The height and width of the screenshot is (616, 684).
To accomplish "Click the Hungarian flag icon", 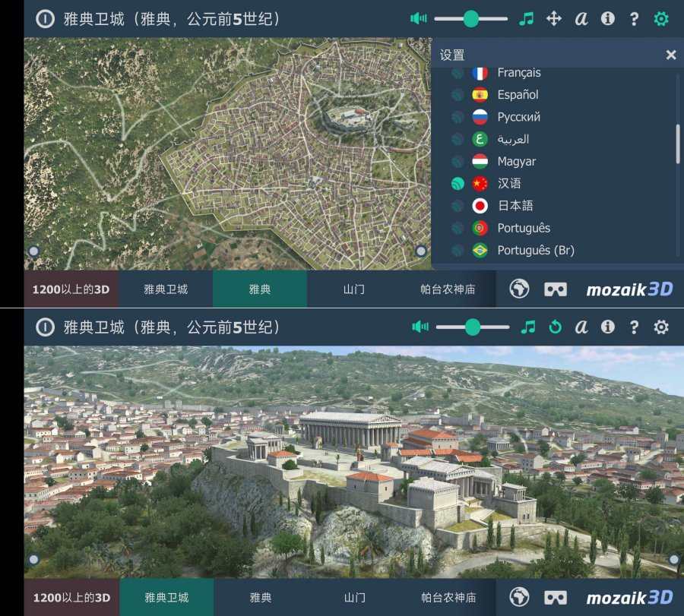I will (x=480, y=161).
